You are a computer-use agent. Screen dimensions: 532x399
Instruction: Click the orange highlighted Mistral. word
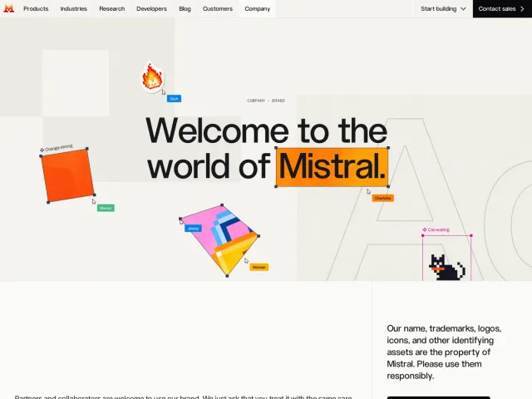tap(332, 167)
